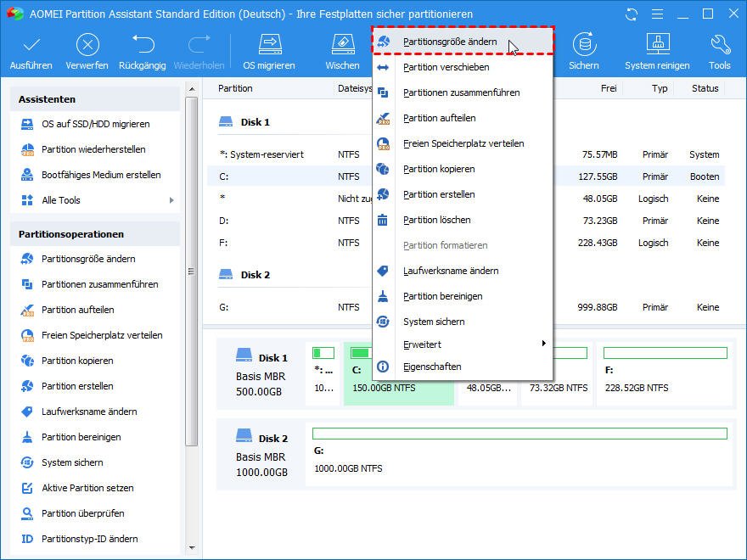The width and height of the screenshot is (747, 560).
Task: Choose System sichern in the context menu
Action: click(462, 322)
